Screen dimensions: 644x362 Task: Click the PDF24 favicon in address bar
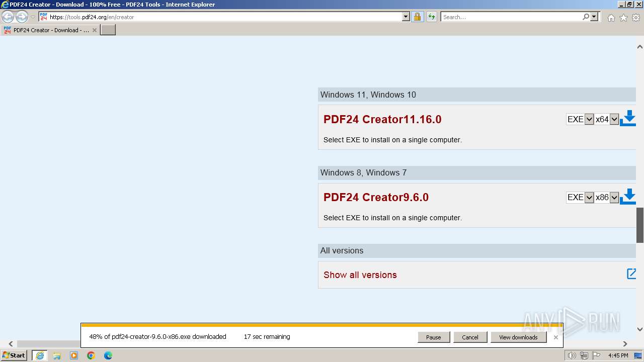[44, 17]
